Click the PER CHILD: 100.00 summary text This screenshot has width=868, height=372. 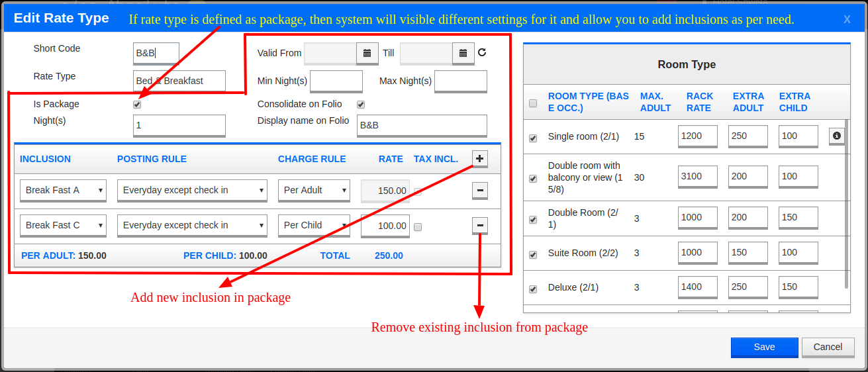click(225, 256)
